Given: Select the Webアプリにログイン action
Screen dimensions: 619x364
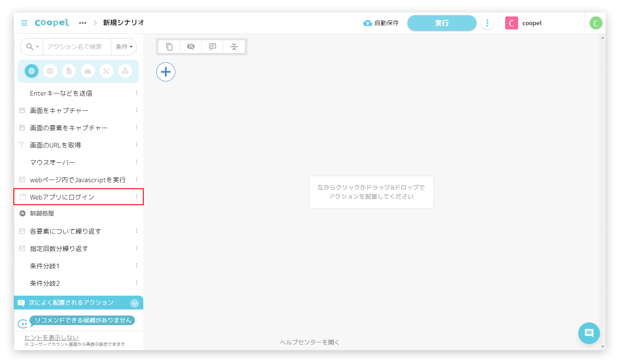Looking at the screenshot, I should (78, 197).
